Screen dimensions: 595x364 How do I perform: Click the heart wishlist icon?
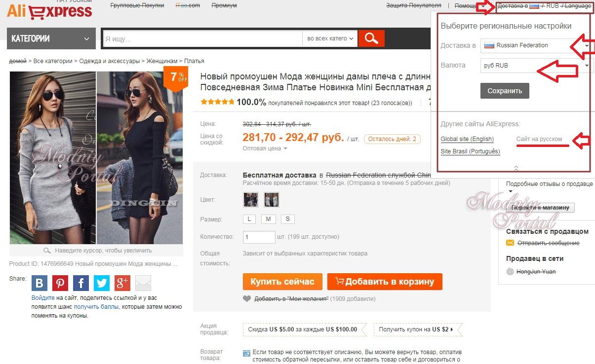(247, 299)
